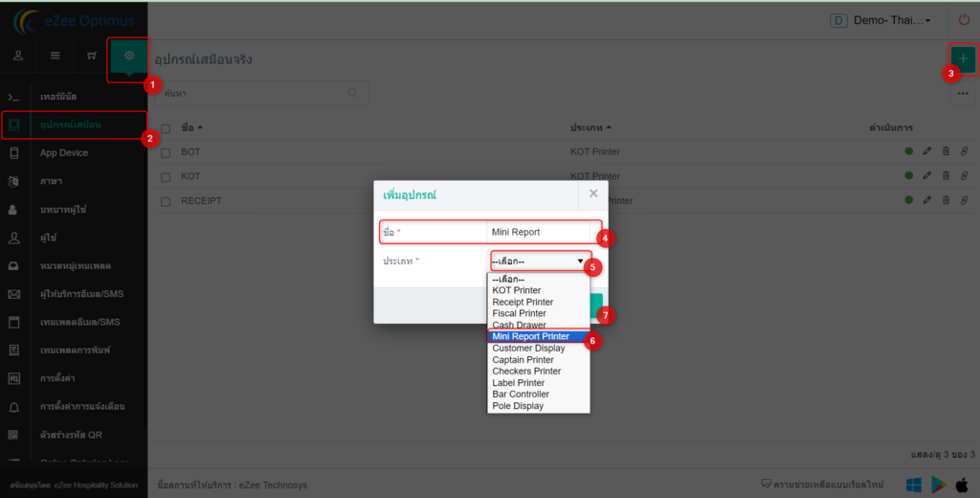Click the Google Play icon in footer

pyautogui.click(x=939, y=485)
